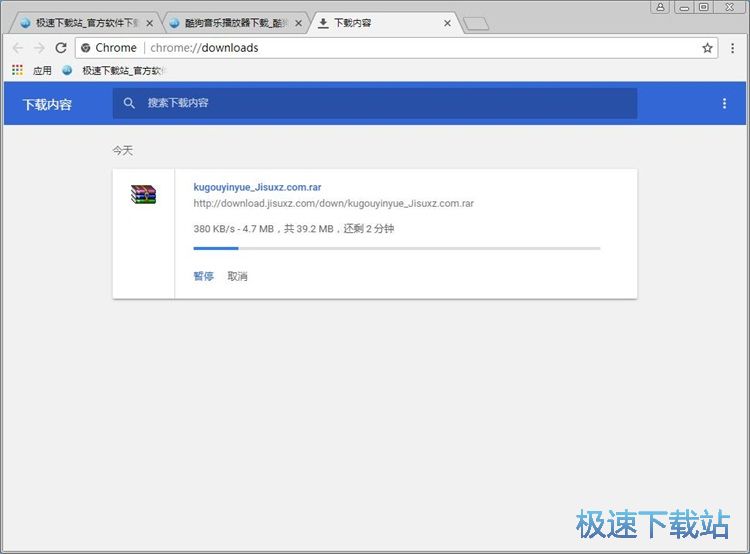
Task: Go forward with the forward arrow
Action: (x=39, y=48)
